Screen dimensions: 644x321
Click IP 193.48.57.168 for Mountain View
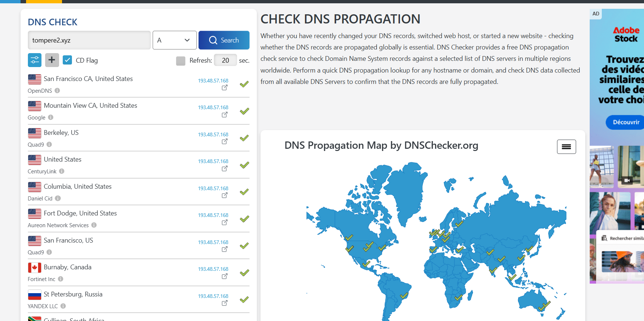[213, 107]
